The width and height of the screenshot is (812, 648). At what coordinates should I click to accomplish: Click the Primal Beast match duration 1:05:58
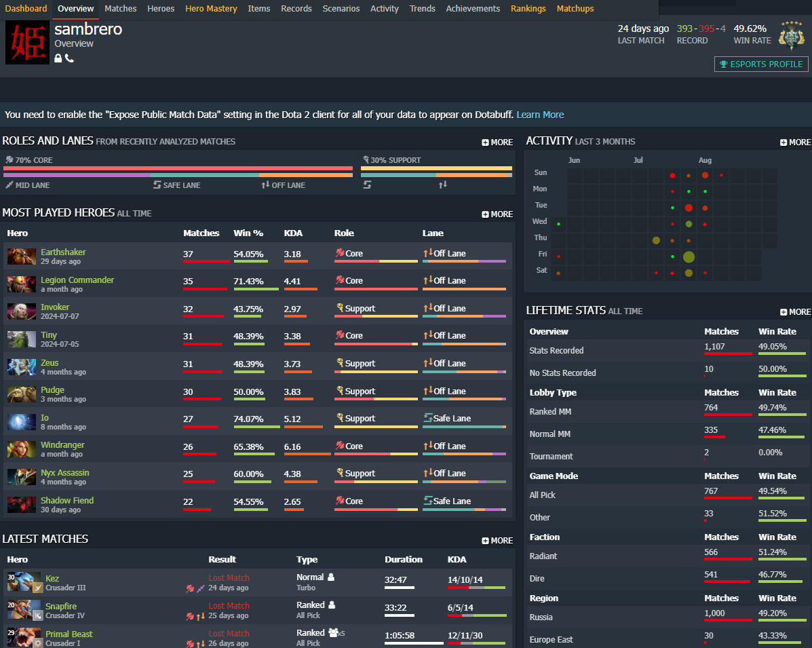click(400, 636)
